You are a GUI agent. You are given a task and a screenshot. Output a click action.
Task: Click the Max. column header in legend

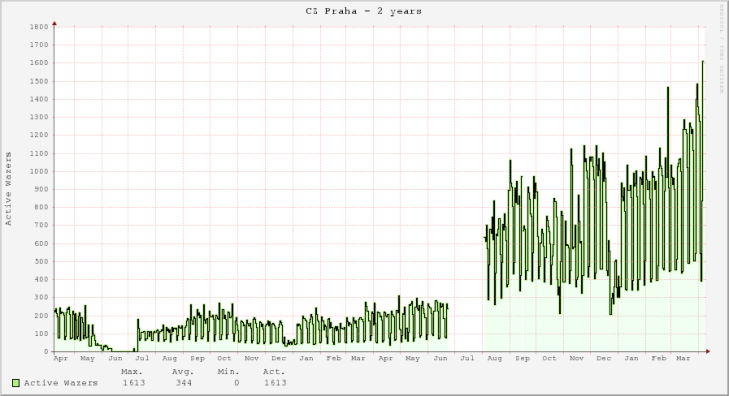(132, 372)
